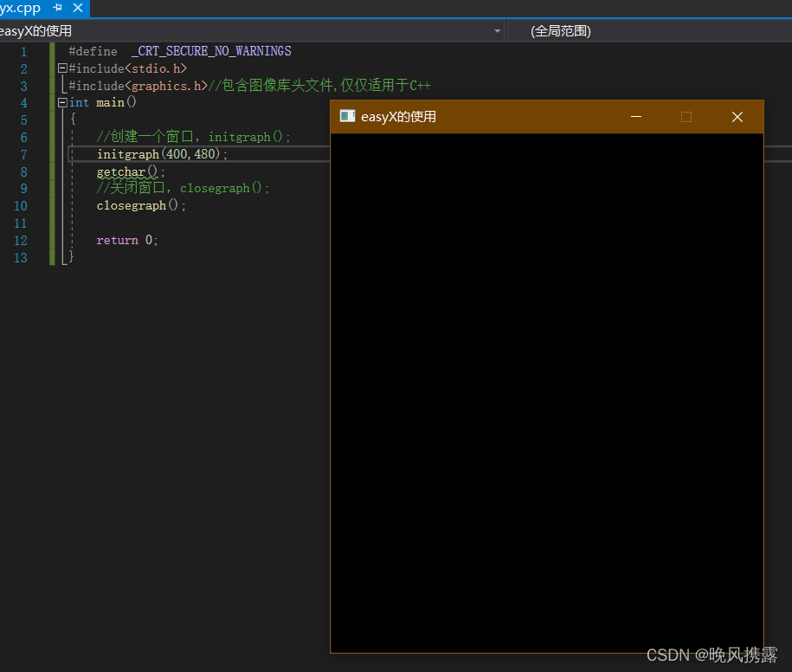Open the easyX的使用 project scope dropdown arrow

[x=497, y=31]
